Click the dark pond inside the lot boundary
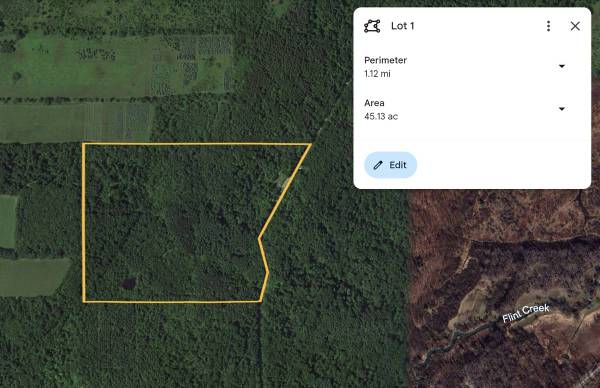Image resolution: width=600 pixels, height=388 pixels. [129, 283]
